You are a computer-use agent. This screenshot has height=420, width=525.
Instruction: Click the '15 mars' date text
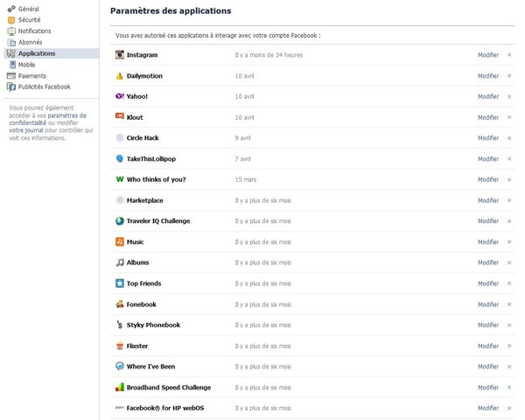click(245, 179)
